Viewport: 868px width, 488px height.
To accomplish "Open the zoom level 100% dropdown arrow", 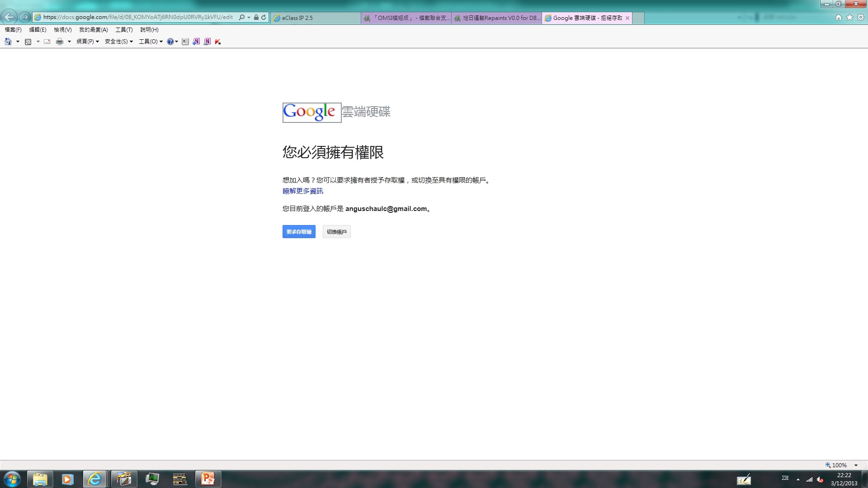I will pyautogui.click(x=856, y=465).
